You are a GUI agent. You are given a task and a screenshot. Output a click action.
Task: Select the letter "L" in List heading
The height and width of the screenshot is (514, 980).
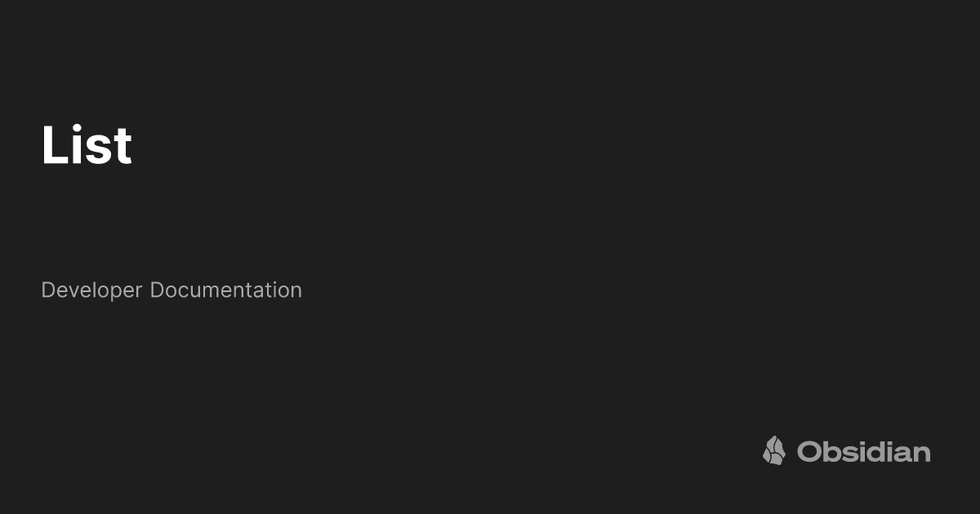55,145
